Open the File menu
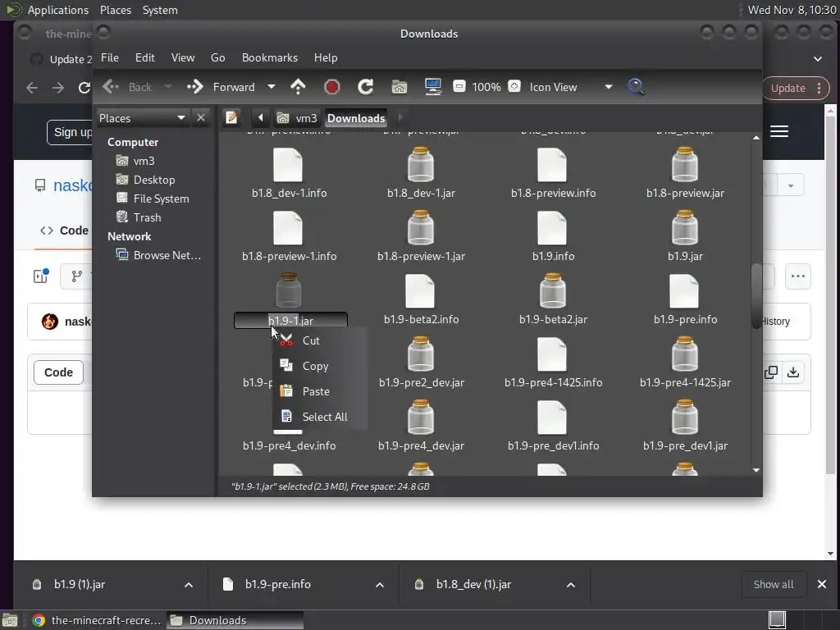This screenshot has height=630, width=840. (x=110, y=58)
